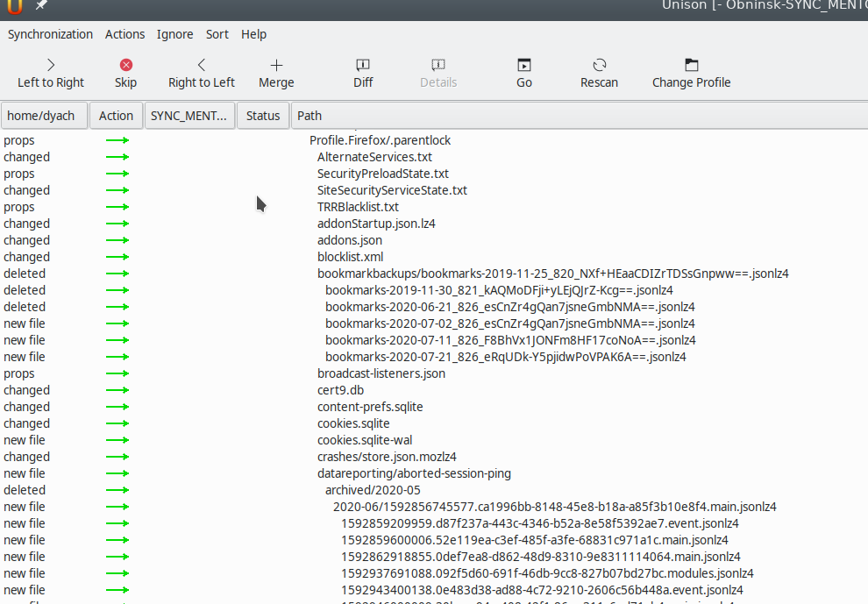Click the green arrow for archived/2020-05
Screen dimensions: 868x604
117,490
